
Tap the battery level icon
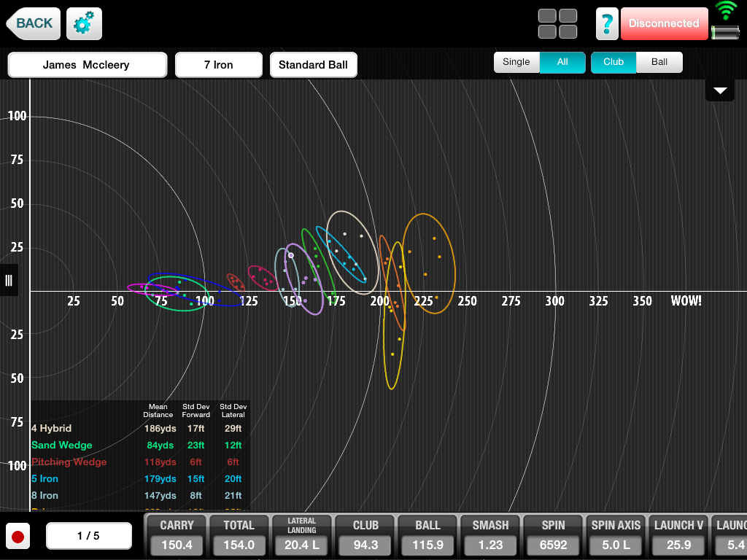[725, 32]
